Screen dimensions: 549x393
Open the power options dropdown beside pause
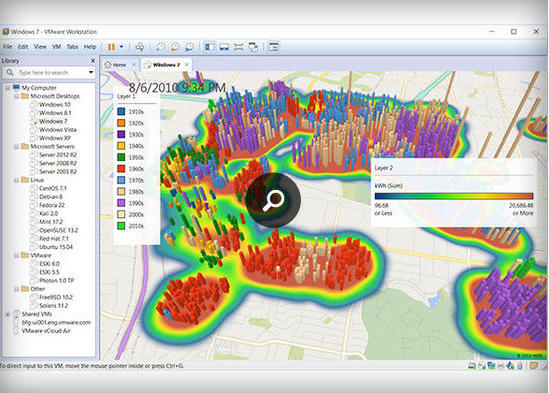(121, 47)
